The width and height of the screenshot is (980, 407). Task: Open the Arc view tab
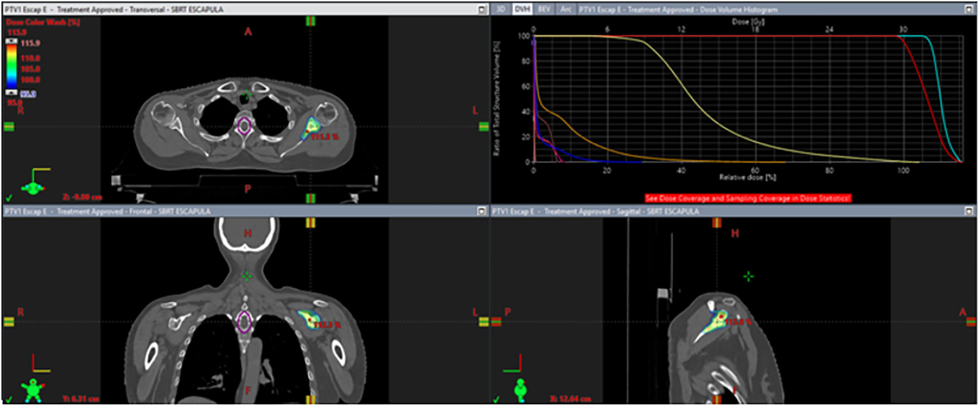point(566,9)
